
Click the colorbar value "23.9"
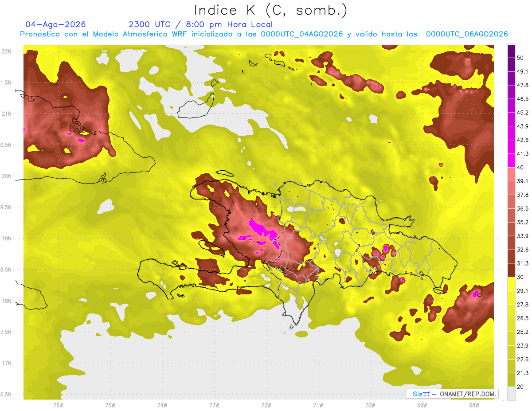click(523, 346)
